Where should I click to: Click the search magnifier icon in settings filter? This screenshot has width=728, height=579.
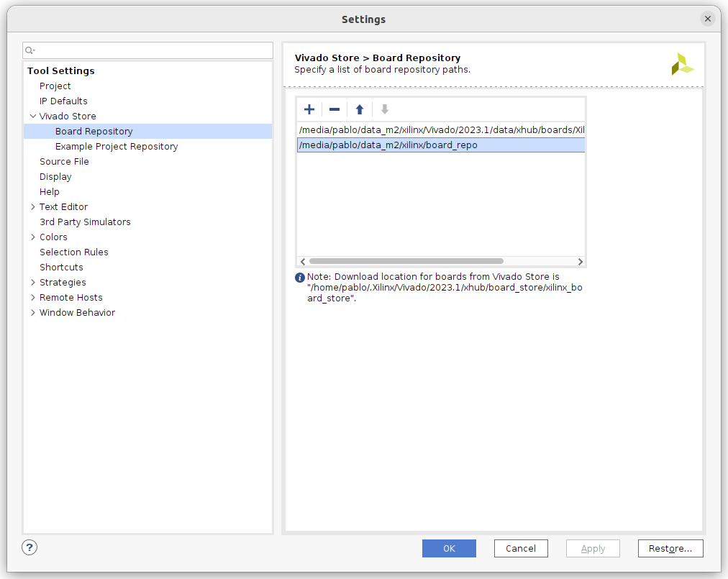click(x=29, y=50)
